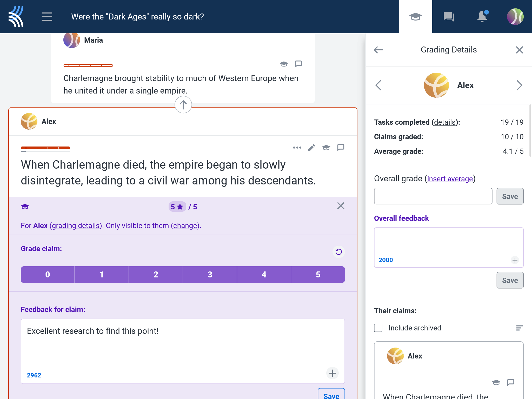Click the comment icon on Maria's claim
The width and height of the screenshot is (532, 399).
coord(298,64)
